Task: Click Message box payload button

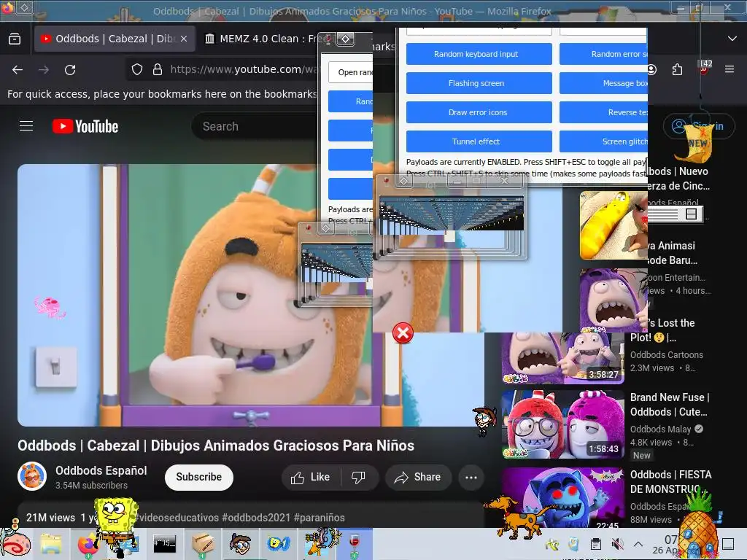Action: (x=603, y=83)
